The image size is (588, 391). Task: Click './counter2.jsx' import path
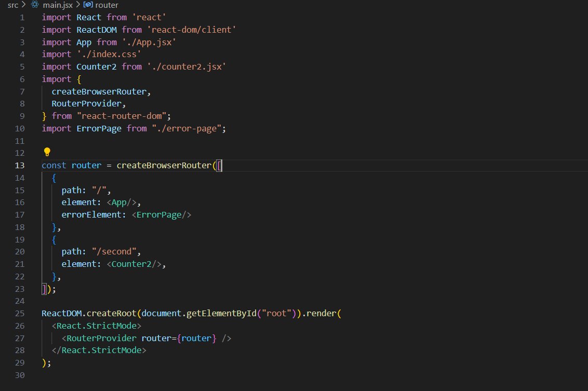[x=186, y=67]
